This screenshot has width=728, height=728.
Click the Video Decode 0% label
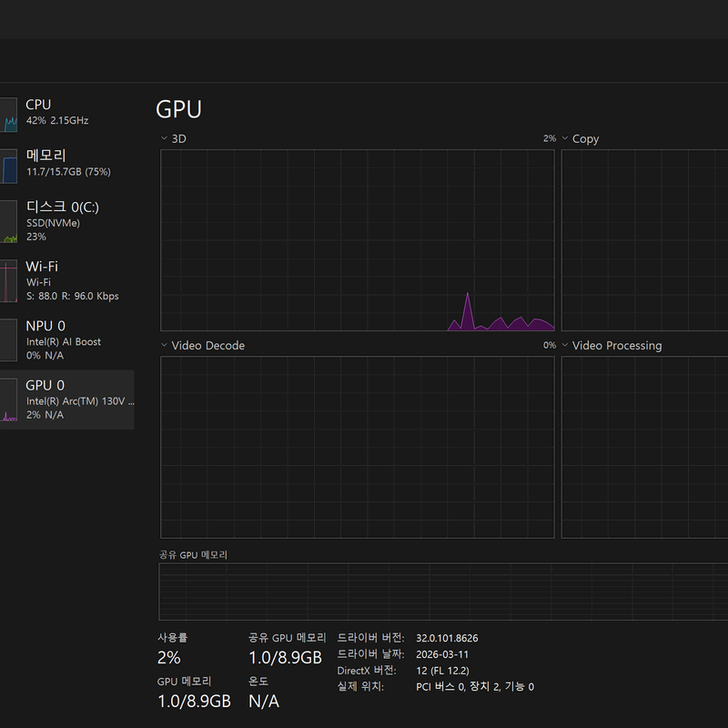[x=550, y=345]
